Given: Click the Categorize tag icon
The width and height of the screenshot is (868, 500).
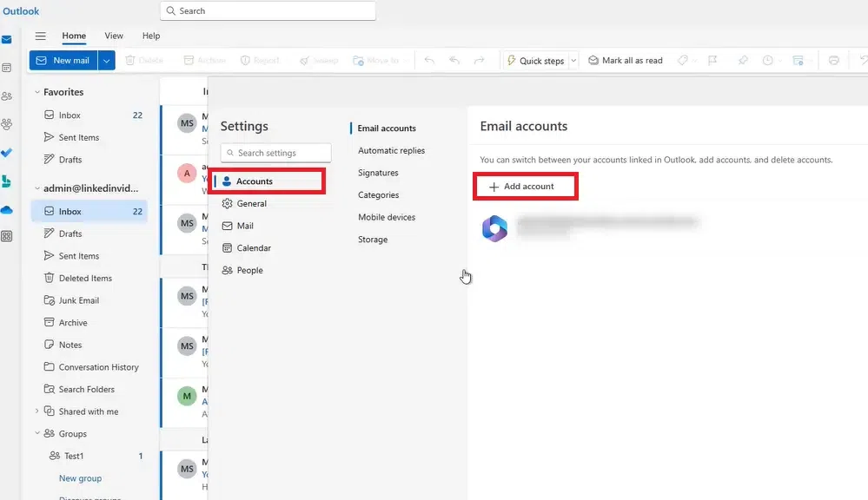Looking at the screenshot, I should 683,60.
